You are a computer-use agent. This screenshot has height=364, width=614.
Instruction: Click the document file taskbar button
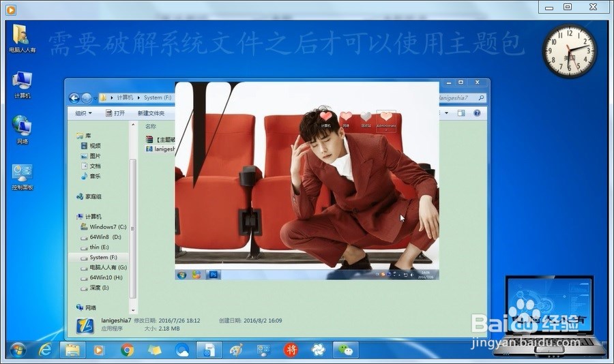tap(209, 350)
